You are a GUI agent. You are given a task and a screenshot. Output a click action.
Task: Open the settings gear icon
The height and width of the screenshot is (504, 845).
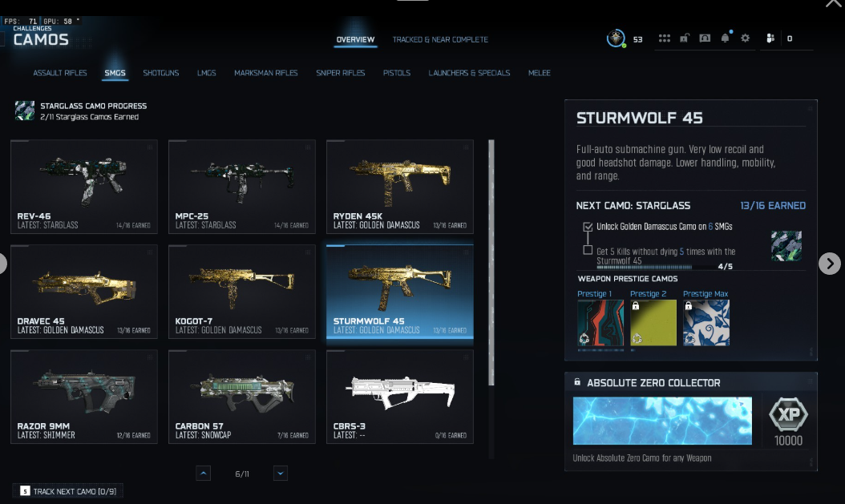coord(746,38)
